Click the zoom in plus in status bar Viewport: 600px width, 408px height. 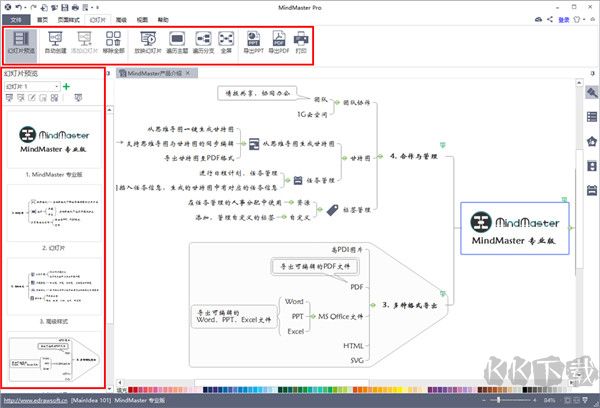pos(535,400)
